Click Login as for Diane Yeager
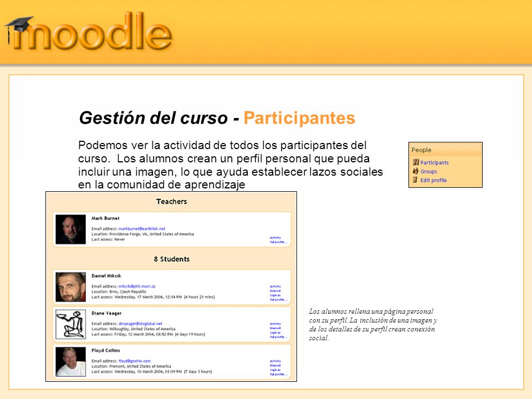 (x=275, y=332)
